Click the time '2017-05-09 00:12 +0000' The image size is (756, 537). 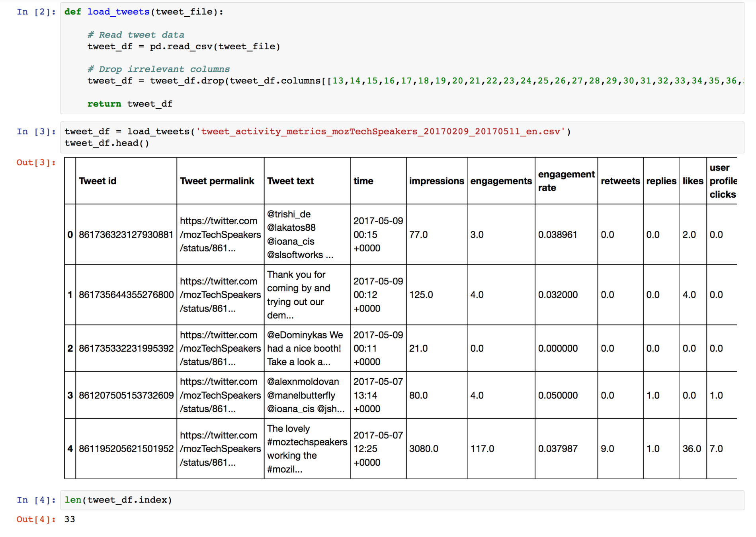(x=378, y=295)
